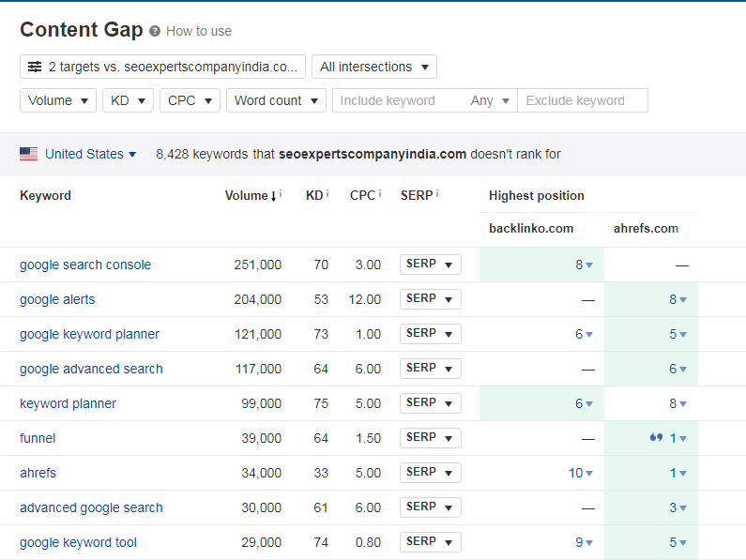This screenshot has width=746, height=560.
Task: Open the keyword planner keyword link
Action: (x=68, y=403)
